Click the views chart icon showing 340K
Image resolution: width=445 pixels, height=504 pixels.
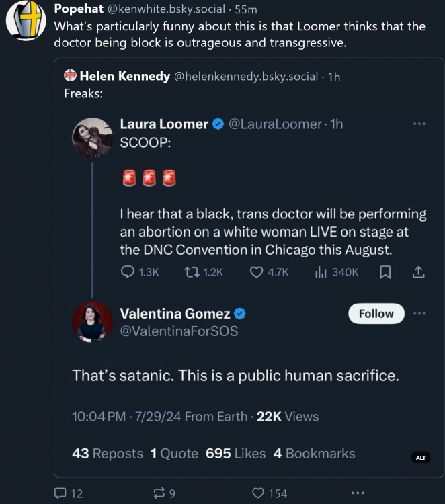pos(321,272)
